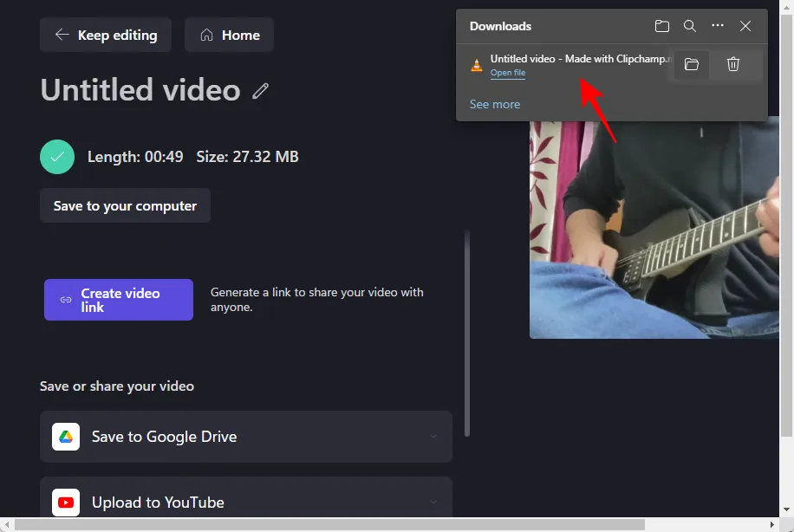Open the downloads more options ellipsis
This screenshot has height=532, width=794.
[718, 26]
